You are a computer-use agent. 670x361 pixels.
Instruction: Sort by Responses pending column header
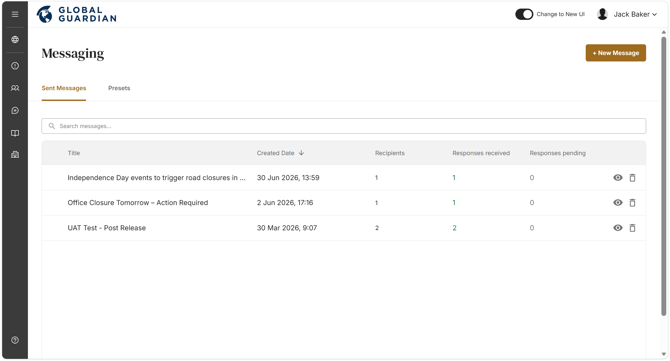pos(558,153)
